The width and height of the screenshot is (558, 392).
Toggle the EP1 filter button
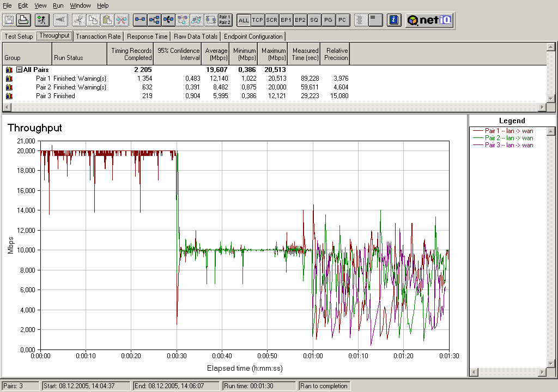(286, 20)
